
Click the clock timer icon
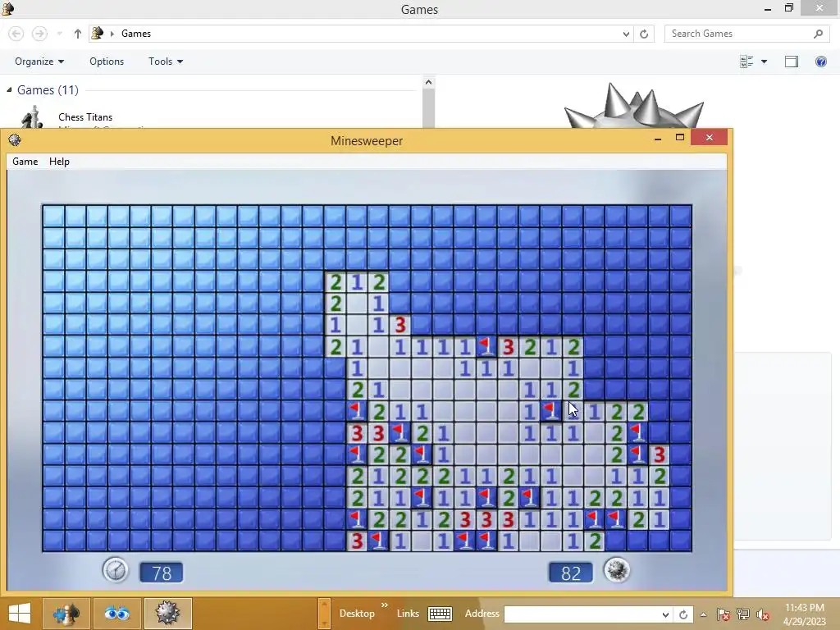[x=115, y=570]
